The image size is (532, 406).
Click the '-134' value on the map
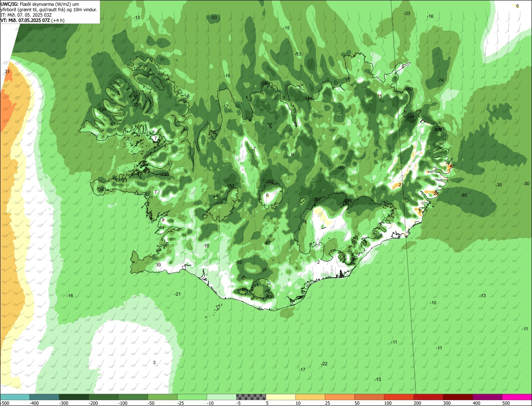101,110
